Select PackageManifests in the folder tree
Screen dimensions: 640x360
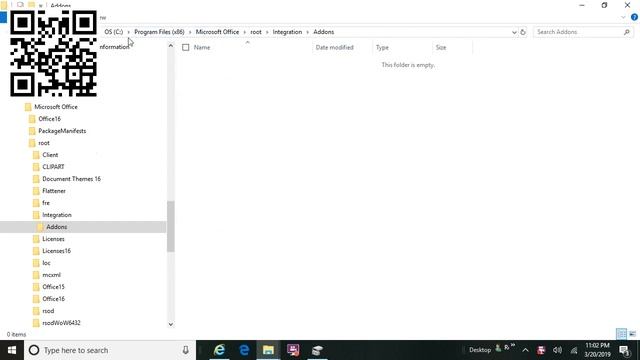tap(62, 131)
